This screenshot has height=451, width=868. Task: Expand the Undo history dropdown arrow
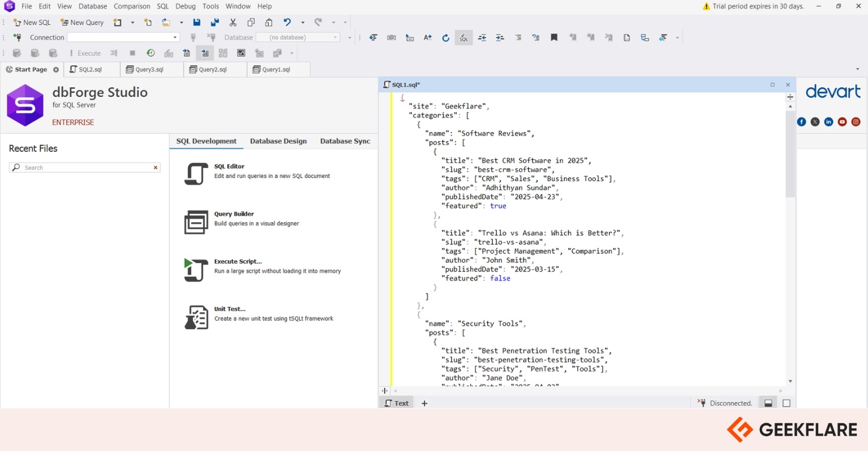point(303,22)
